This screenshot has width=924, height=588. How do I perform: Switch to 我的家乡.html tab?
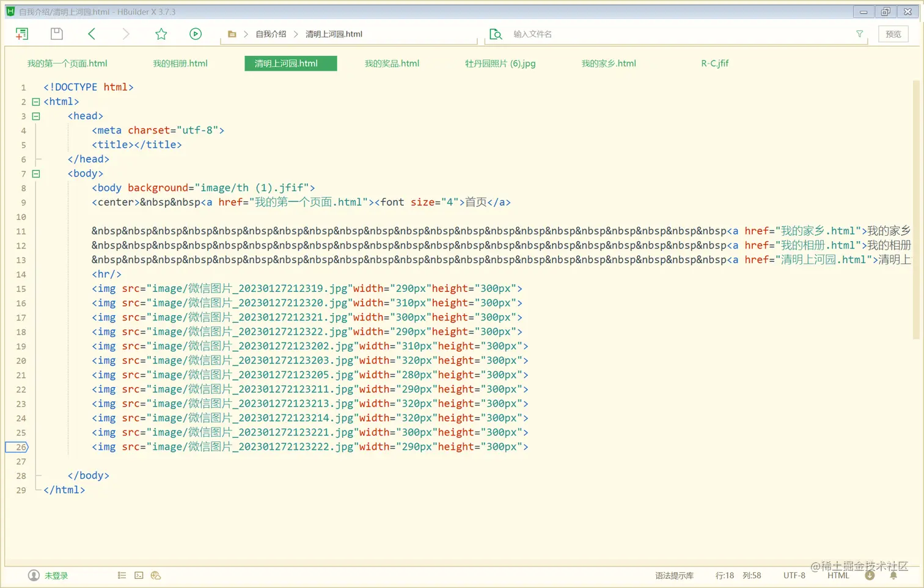pyautogui.click(x=609, y=64)
